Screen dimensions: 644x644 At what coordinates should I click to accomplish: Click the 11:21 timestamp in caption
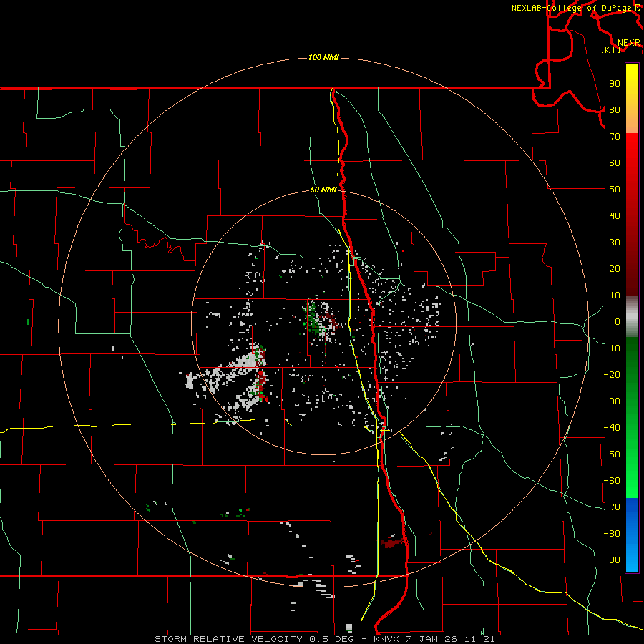[479, 639]
